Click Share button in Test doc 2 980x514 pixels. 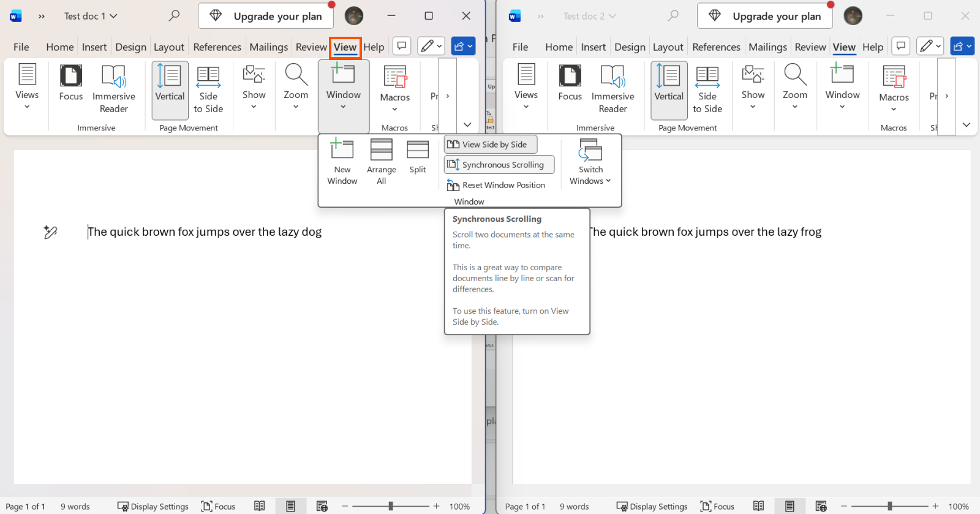coord(962,46)
